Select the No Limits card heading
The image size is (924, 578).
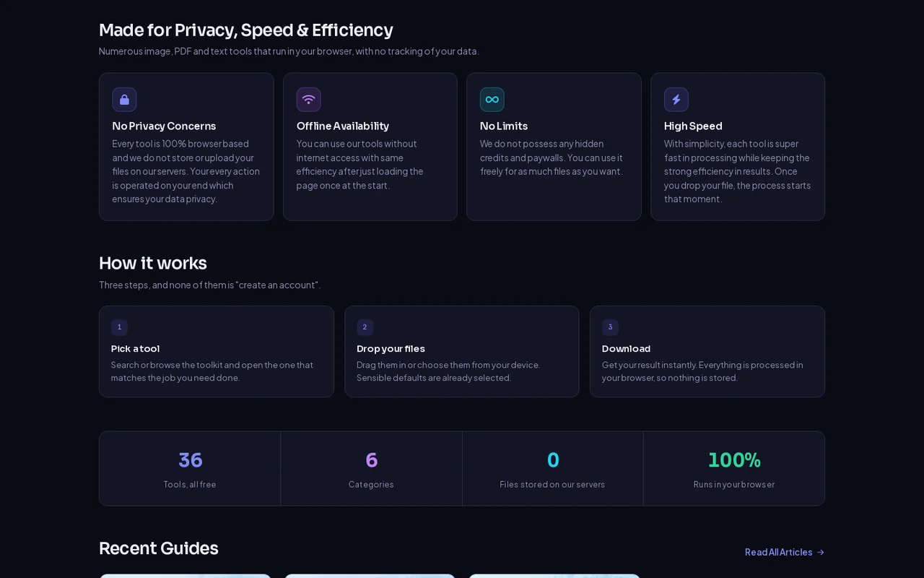pyautogui.click(x=504, y=126)
